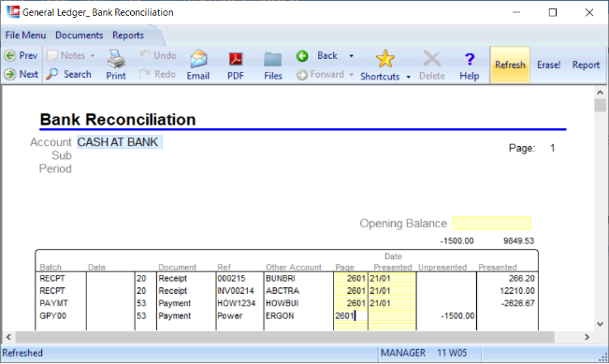Click Date Presented field in ERGON row

click(x=392, y=315)
